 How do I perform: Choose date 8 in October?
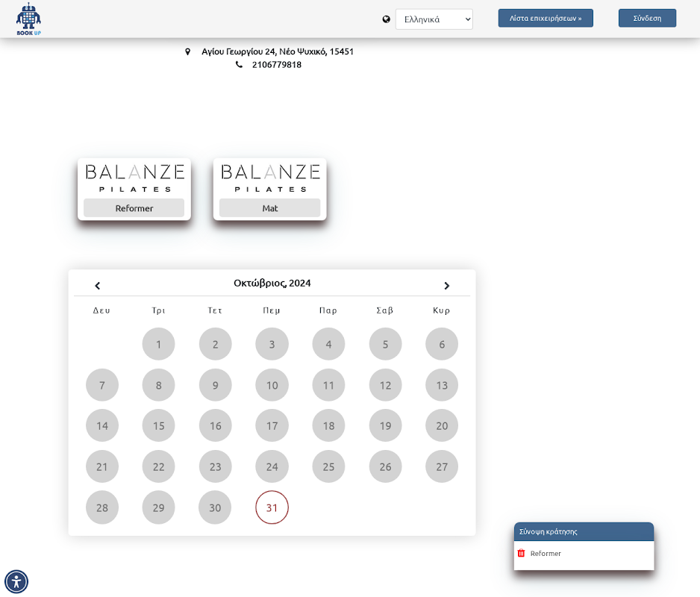coord(158,385)
